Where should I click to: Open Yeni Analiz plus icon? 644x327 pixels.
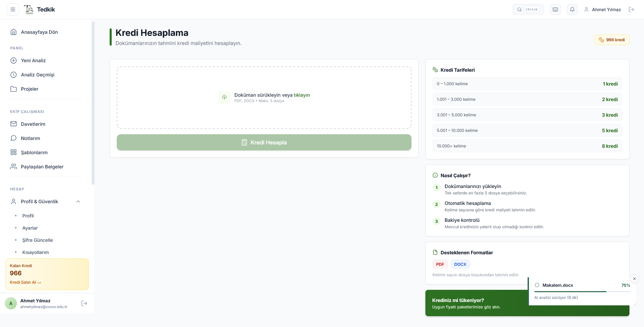14,61
